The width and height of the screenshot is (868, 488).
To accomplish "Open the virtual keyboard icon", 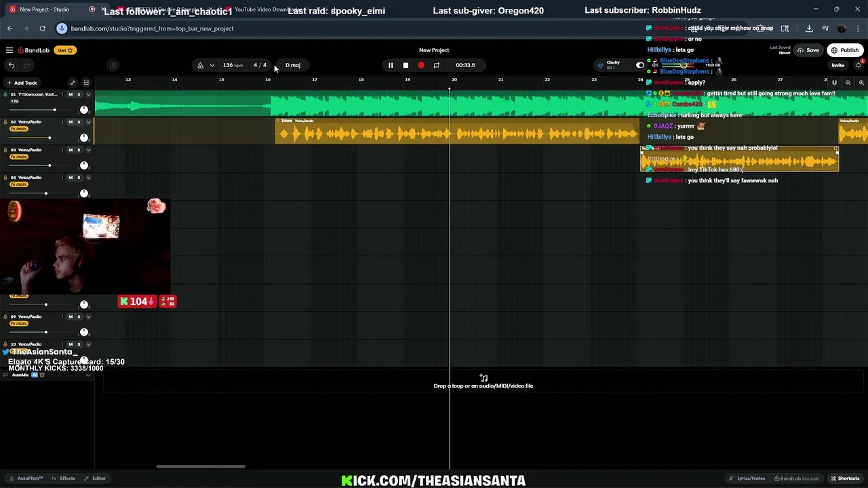I will click(113, 65).
